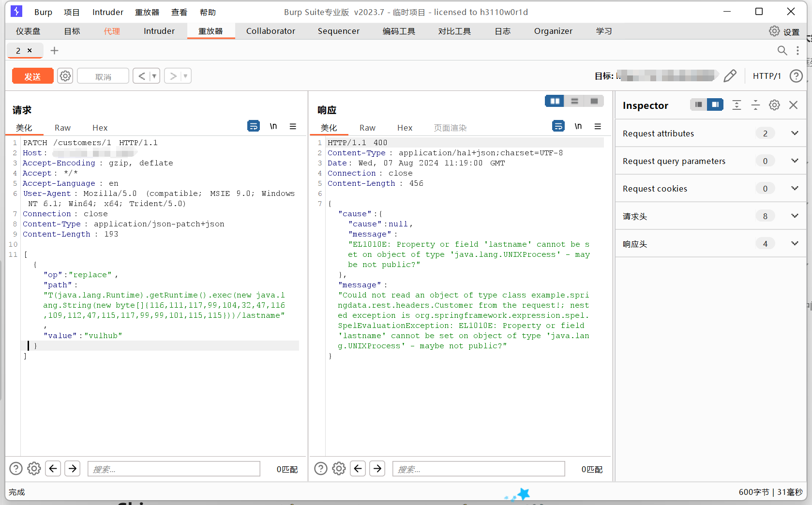
Task: Open the history back dropdown arrow
Action: (x=154, y=76)
